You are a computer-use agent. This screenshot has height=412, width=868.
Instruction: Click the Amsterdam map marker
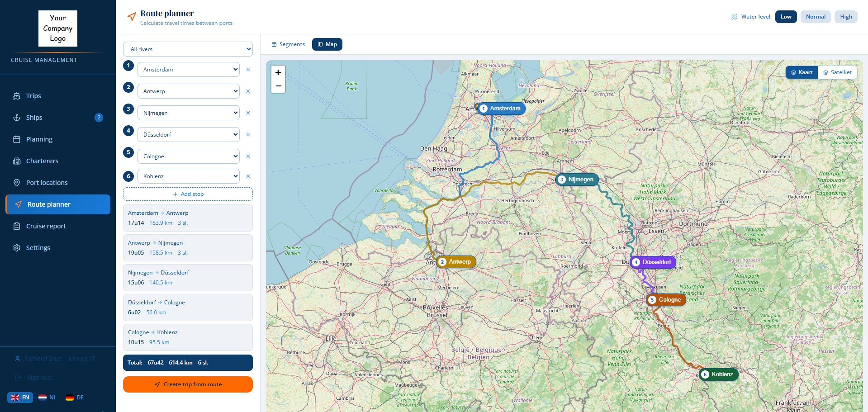coord(501,109)
